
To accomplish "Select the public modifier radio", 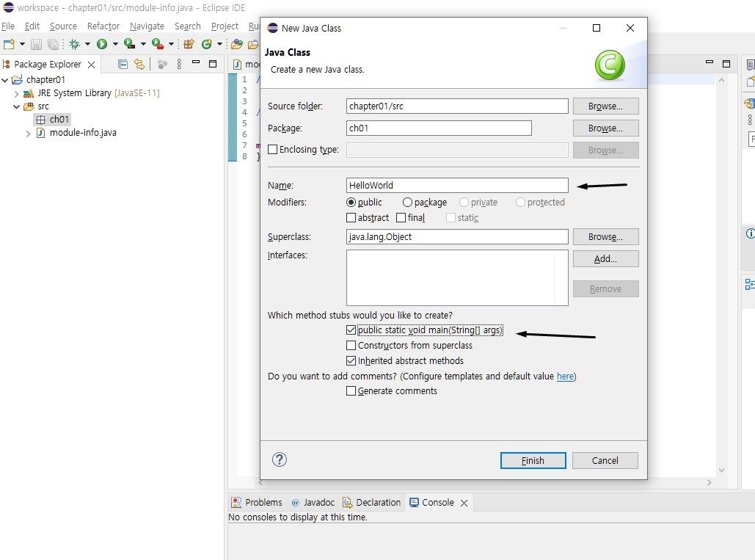I will click(351, 203).
